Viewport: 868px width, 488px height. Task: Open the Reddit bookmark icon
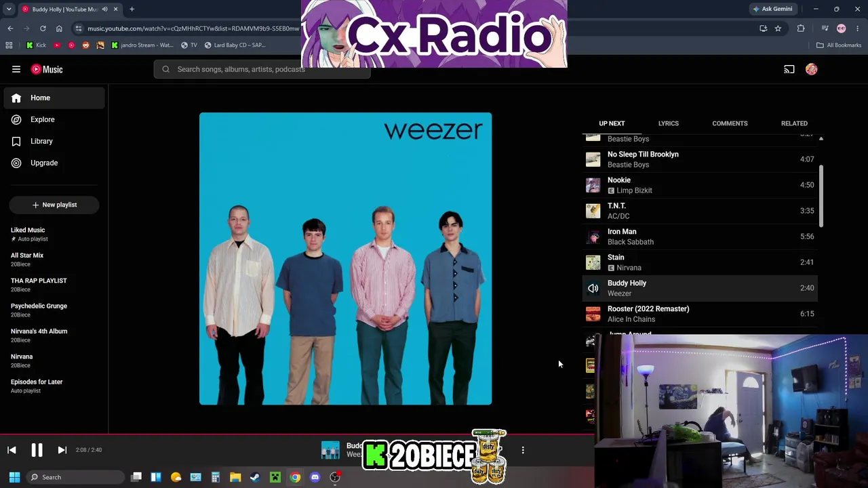pyautogui.click(x=85, y=45)
